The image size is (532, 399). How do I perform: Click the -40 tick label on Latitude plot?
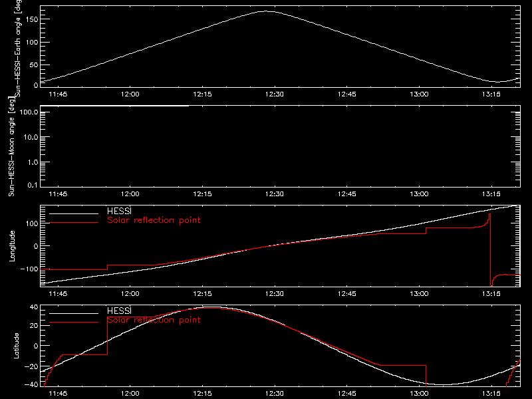coord(31,384)
